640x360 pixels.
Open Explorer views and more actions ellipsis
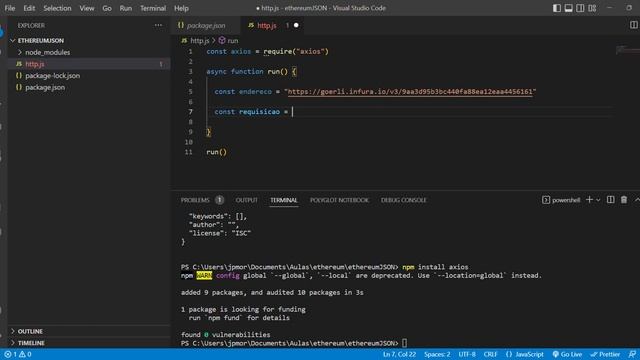click(x=158, y=25)
